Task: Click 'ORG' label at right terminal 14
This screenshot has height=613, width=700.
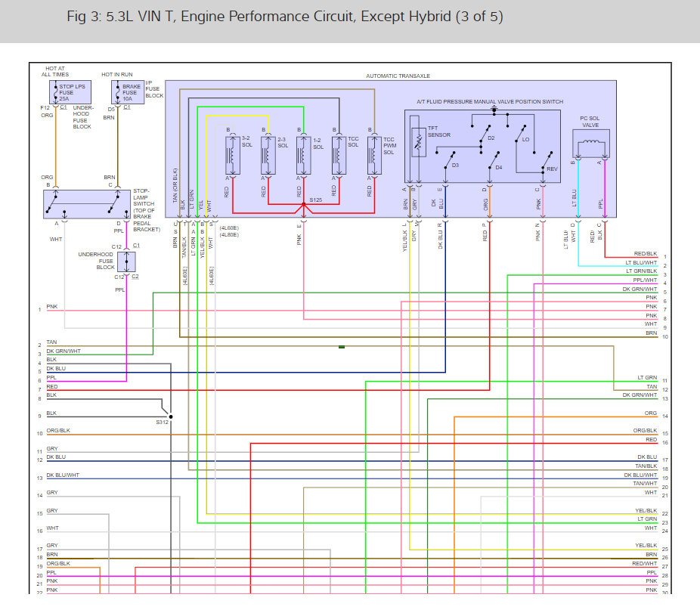Action: click(x=650, y=413)
